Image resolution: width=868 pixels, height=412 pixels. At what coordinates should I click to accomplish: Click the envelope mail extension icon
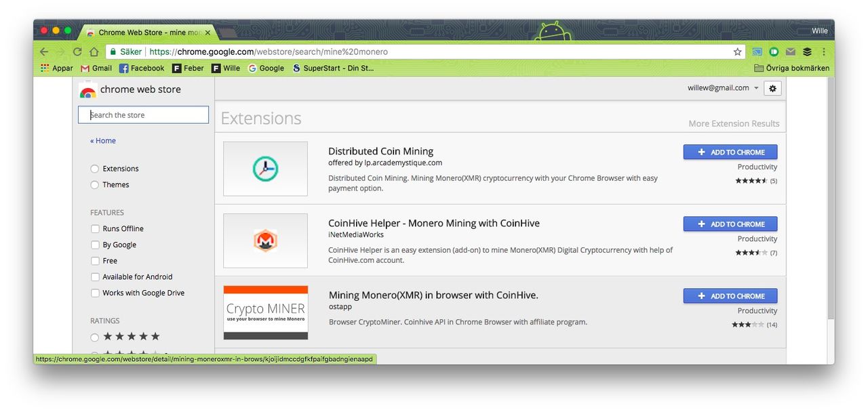(790, 52)
